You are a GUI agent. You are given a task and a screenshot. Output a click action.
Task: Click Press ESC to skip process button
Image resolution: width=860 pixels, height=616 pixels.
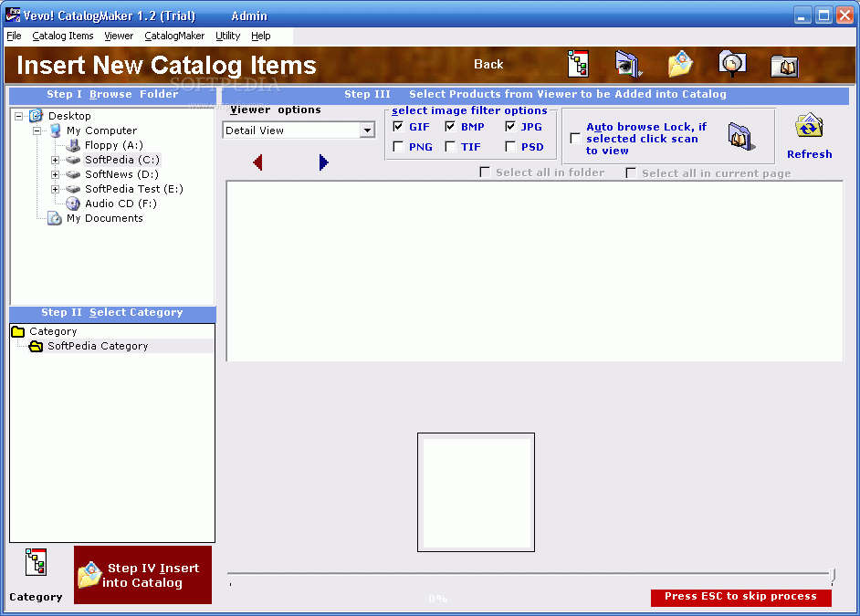(x=741, y=596)
